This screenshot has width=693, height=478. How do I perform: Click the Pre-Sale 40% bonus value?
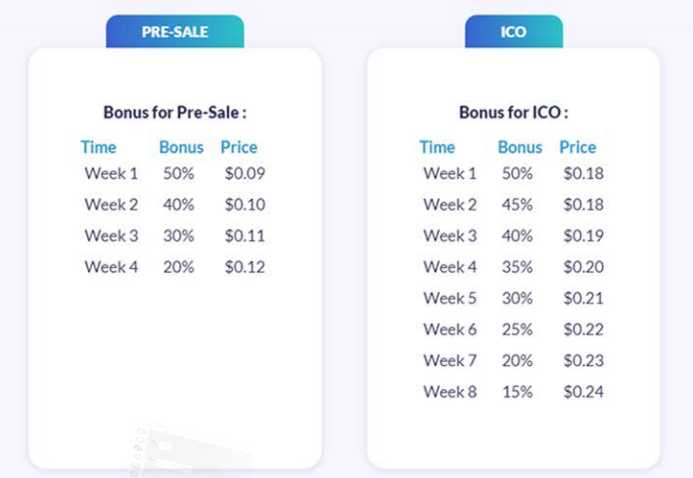click(x=179, y=204)
